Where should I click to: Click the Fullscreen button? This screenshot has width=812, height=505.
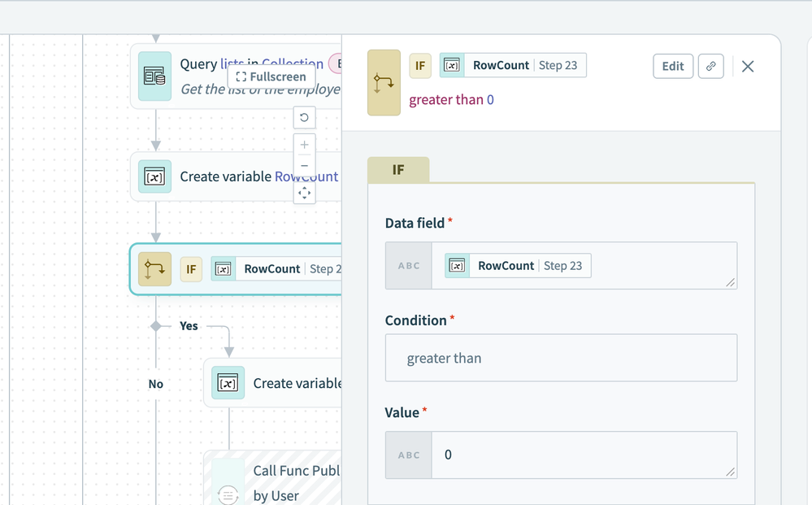271,76
